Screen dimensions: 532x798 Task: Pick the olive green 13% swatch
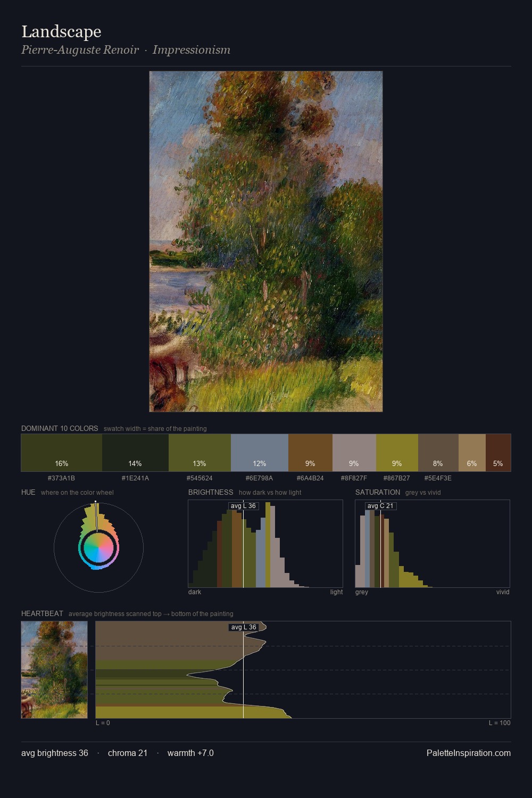click(199, 453)
